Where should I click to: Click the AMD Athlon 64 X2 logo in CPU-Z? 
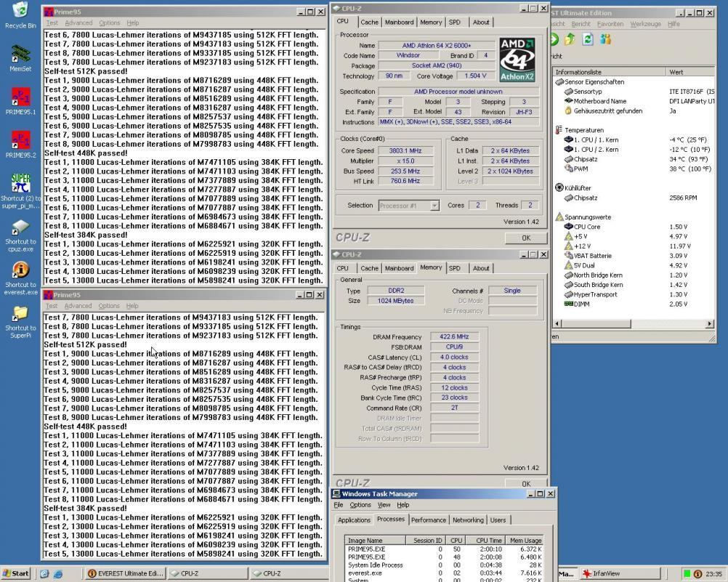(x=517, y=60)
